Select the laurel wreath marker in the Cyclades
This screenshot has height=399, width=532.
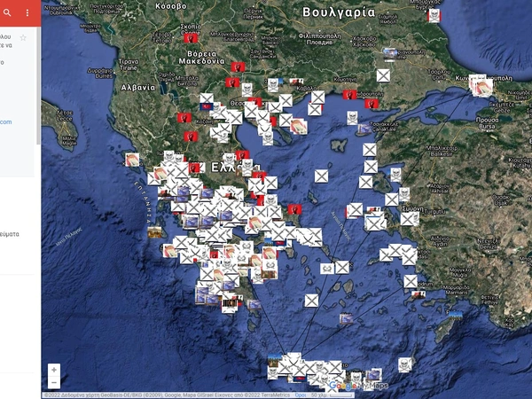327,269
